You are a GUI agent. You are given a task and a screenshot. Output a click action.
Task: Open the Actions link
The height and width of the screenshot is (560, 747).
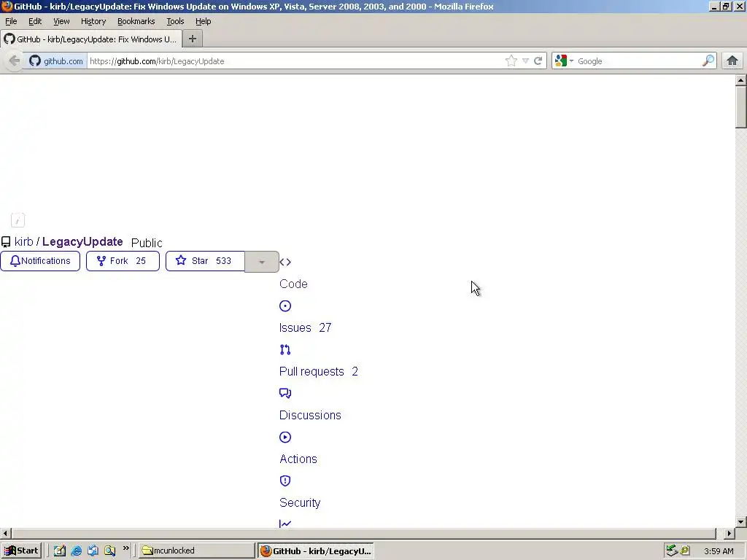pyautogui.click(x=298, y=459)
